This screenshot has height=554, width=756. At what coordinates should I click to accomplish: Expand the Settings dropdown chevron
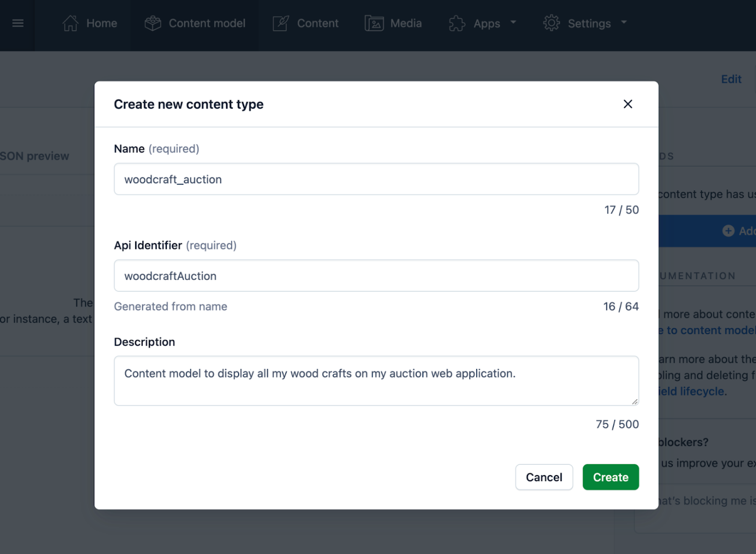624,23
